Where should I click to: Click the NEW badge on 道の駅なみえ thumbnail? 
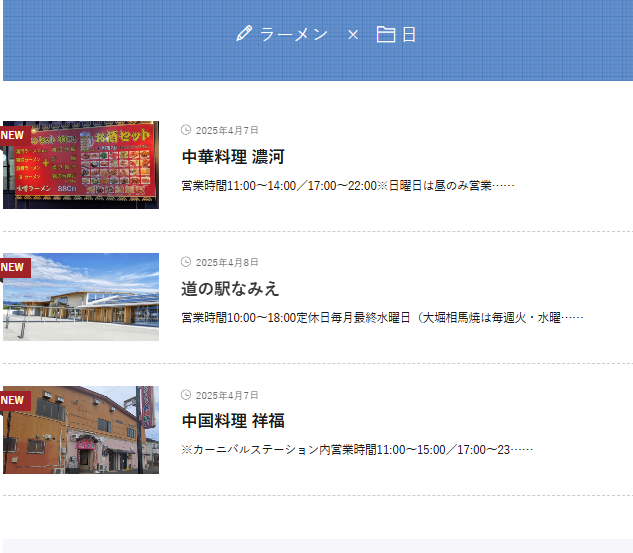(x=15, y=267)
